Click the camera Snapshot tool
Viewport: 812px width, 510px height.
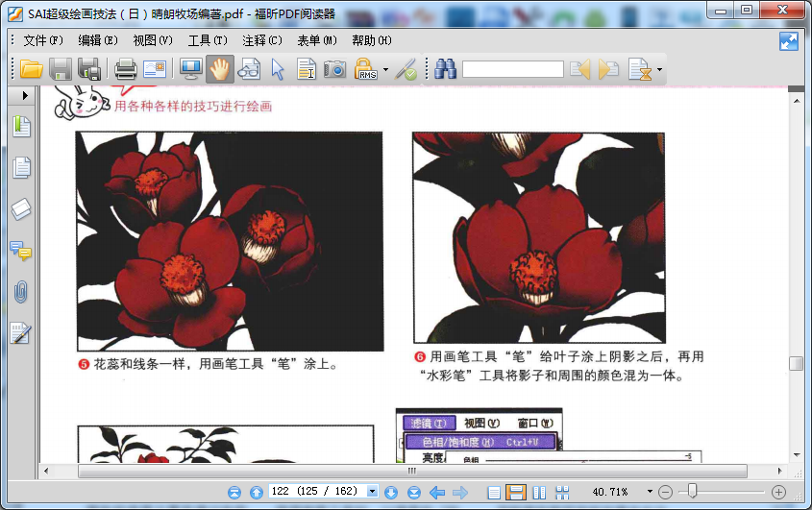point(335,69)
